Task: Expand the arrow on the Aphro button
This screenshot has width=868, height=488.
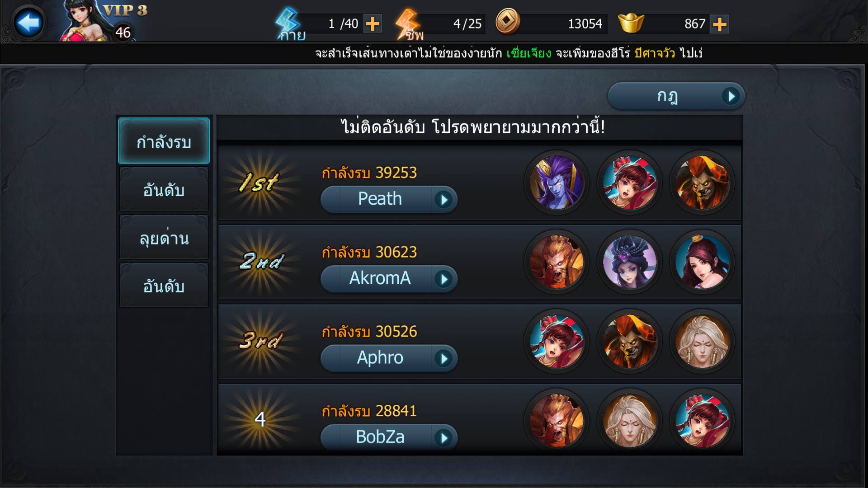Action: [x=443, y=359]
